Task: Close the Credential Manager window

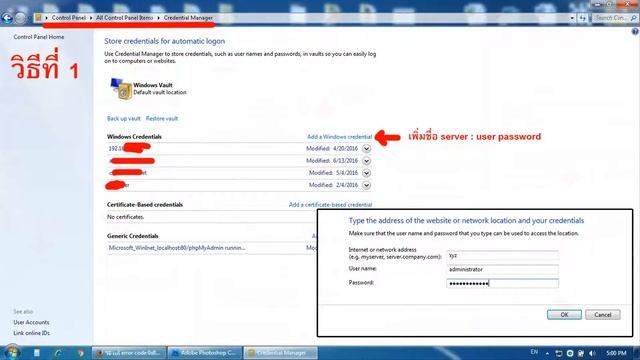Action: (627, 4)
